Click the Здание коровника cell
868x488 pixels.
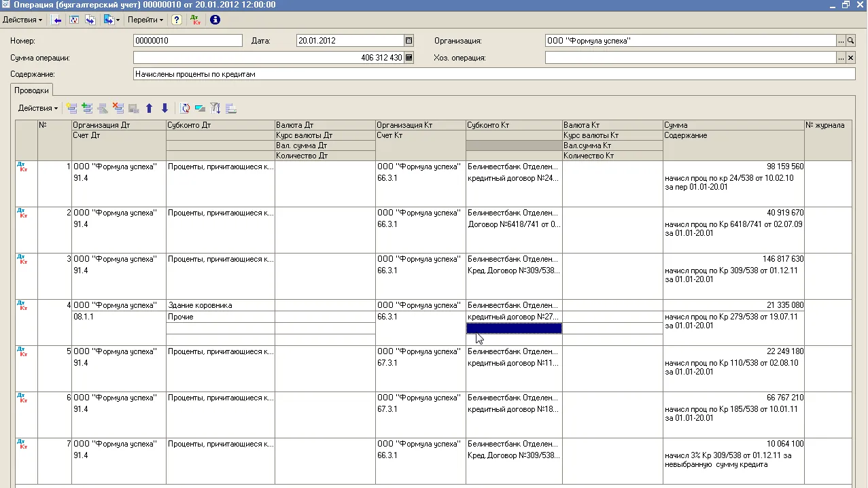220,305
